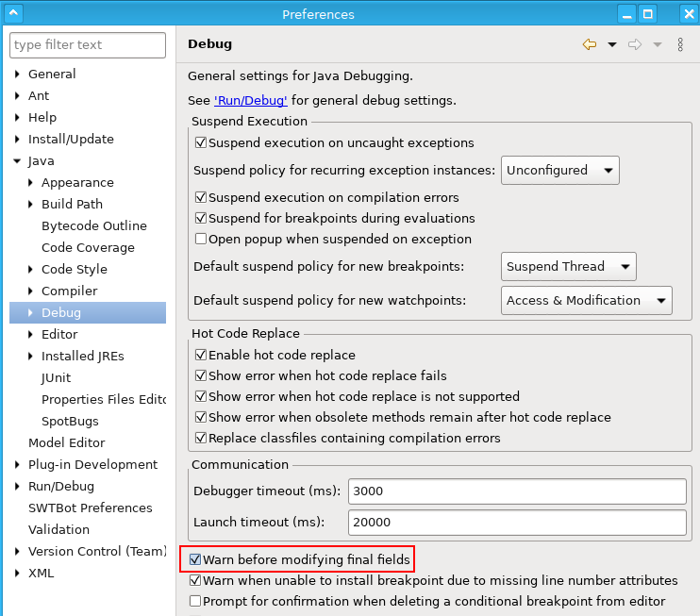Viewport: 700px width, 616px height.
Task: Expand the Editor node under Java
Action: pyautogui.click(x=30, y=334)
